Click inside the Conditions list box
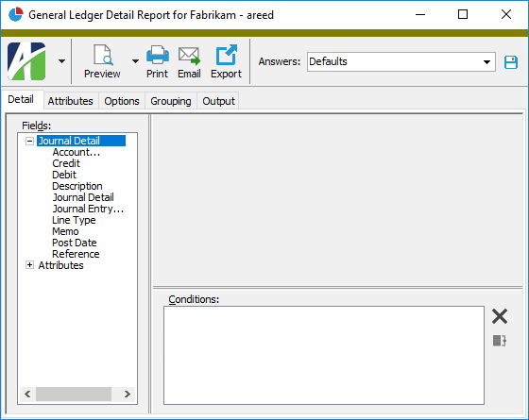Viewport: 529px width, 420px height. coord(324,355)
